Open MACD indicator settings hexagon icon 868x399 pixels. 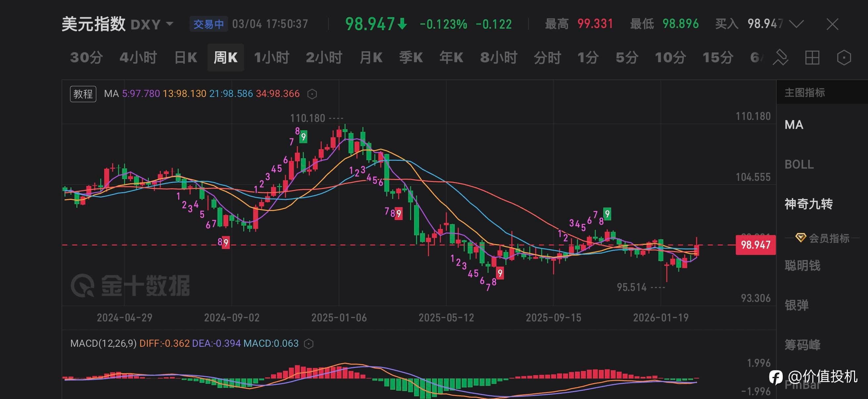(x=309, y=344)
